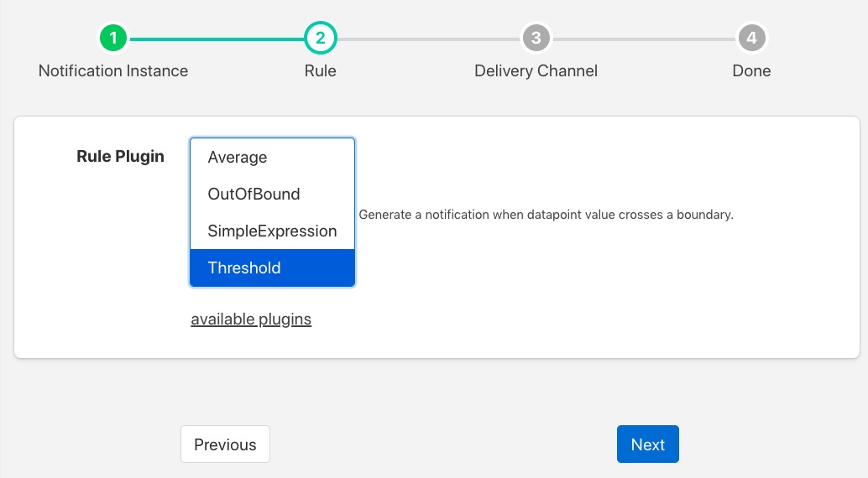
Task: Click the step 1 circle icon
Action: click(x=113, y=39)
